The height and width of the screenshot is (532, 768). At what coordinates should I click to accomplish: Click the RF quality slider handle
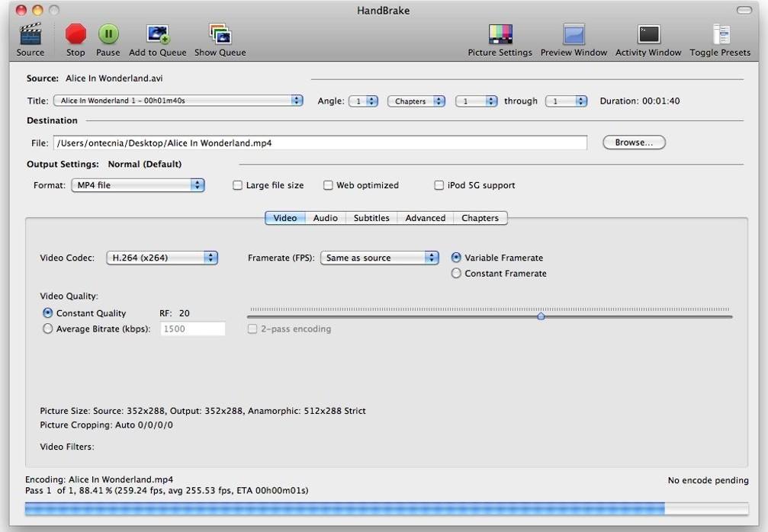point(541,316)
